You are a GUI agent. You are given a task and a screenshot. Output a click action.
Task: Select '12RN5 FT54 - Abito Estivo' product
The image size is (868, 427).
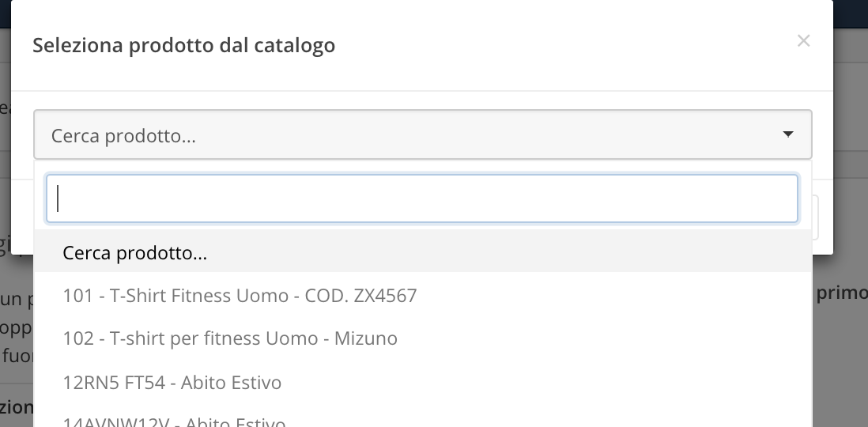pos(172,383)
